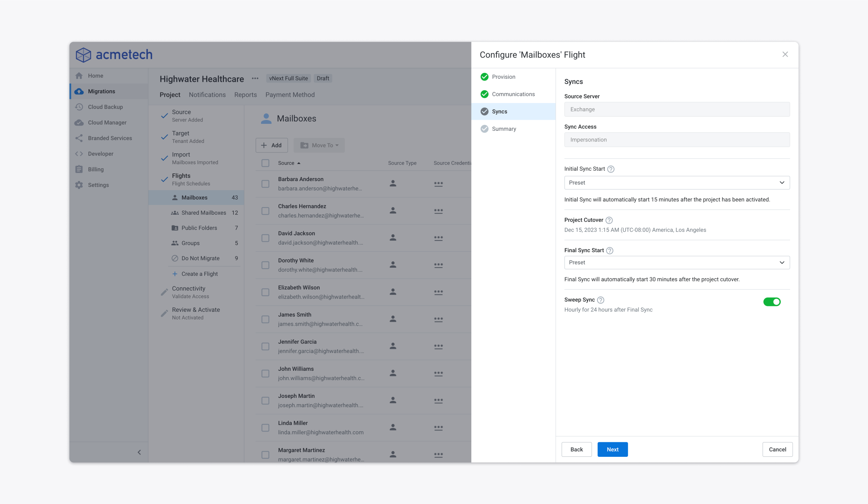The width and height of the screenshot is (868, 504).
Task: Select Jennifer Garcia's row checkbox
Action: tap(265, 346)
